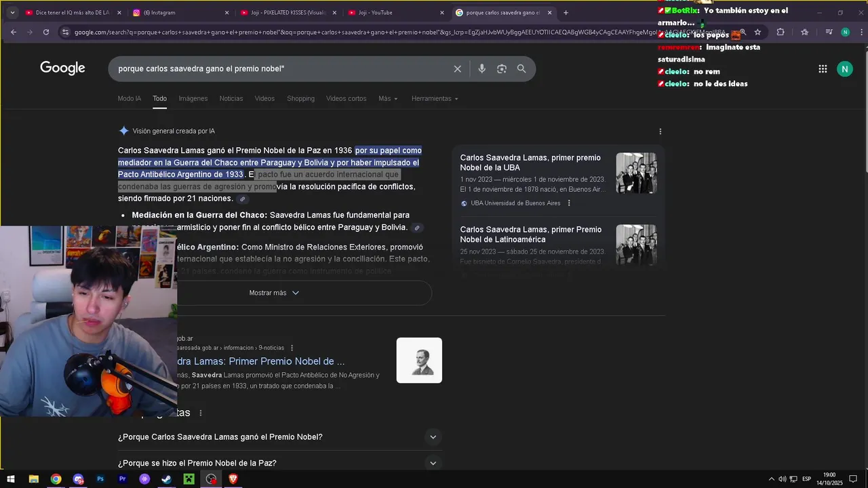The height and width of the screenshot is (488, 868).
Task: Switch to Videos results
Action: (x=264, y=99)
